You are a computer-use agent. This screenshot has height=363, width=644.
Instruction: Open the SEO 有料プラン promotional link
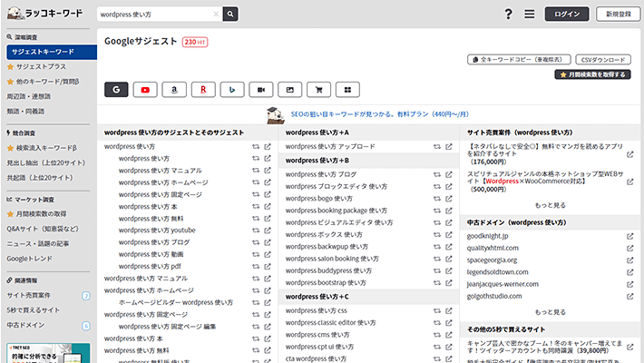pyautogui.click(x=379, y=114)
